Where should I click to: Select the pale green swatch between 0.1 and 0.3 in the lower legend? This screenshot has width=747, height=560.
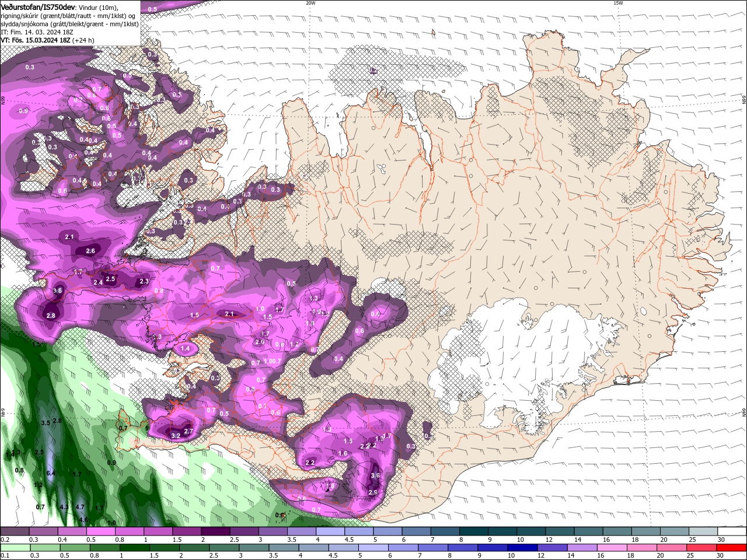15,548
